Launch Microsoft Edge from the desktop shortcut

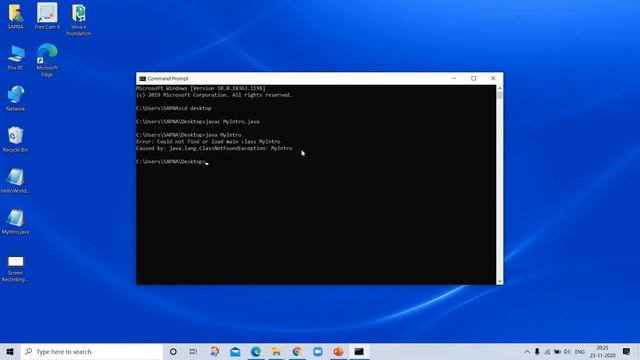[47, 61]
